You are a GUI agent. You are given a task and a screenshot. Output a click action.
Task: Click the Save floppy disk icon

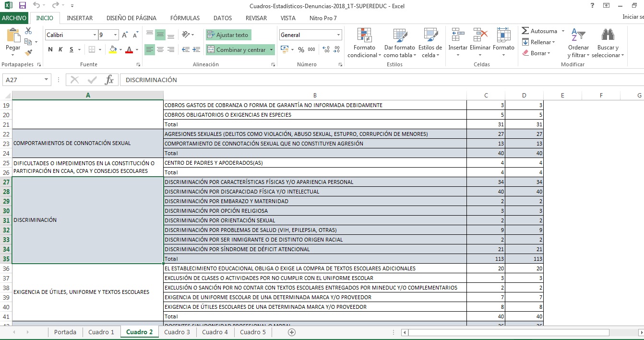(x=22, y=6)
